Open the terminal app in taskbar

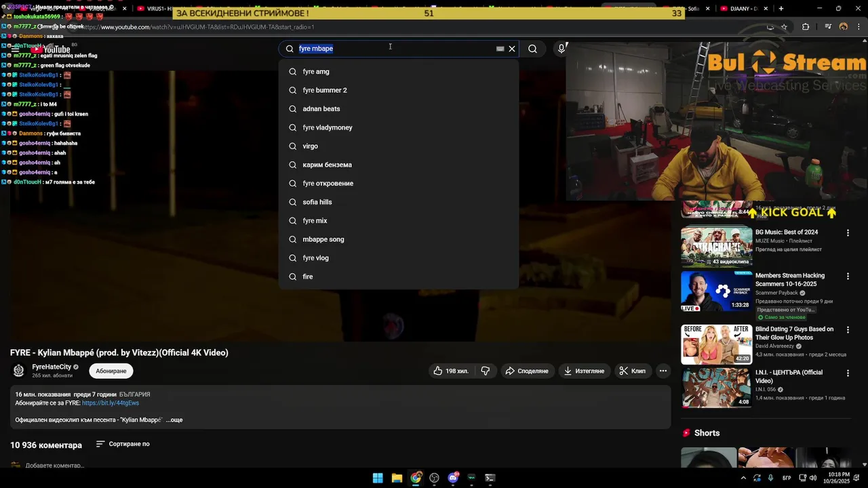click(490, 478)
